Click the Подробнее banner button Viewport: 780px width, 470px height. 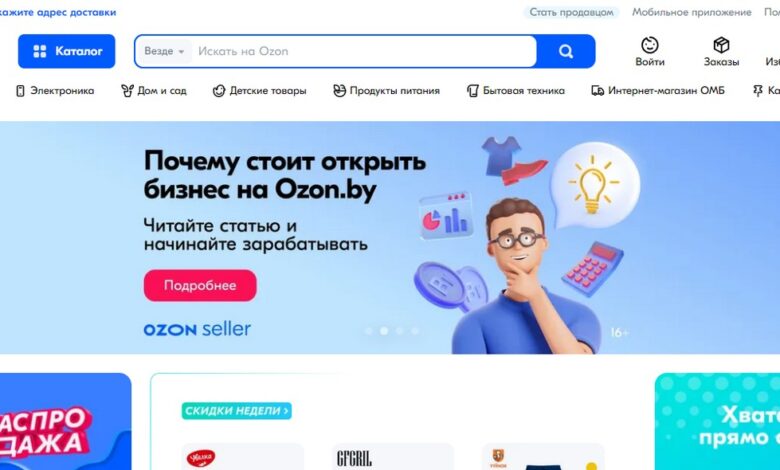[200, 285]
